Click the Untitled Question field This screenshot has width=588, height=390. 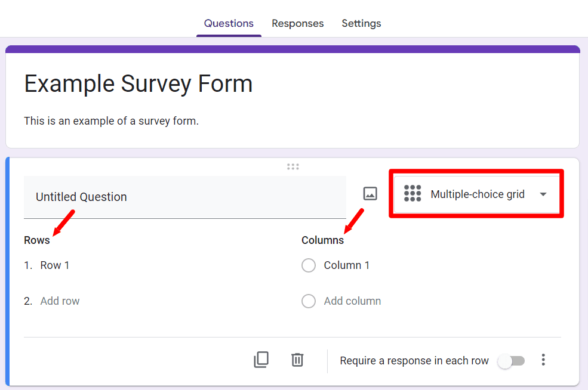tap(185, 197)
